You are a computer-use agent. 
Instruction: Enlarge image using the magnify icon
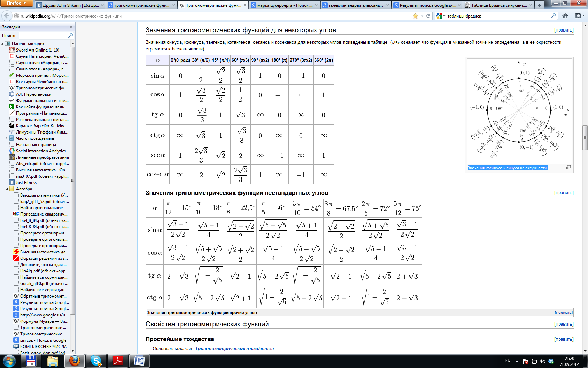coord(568,168)
